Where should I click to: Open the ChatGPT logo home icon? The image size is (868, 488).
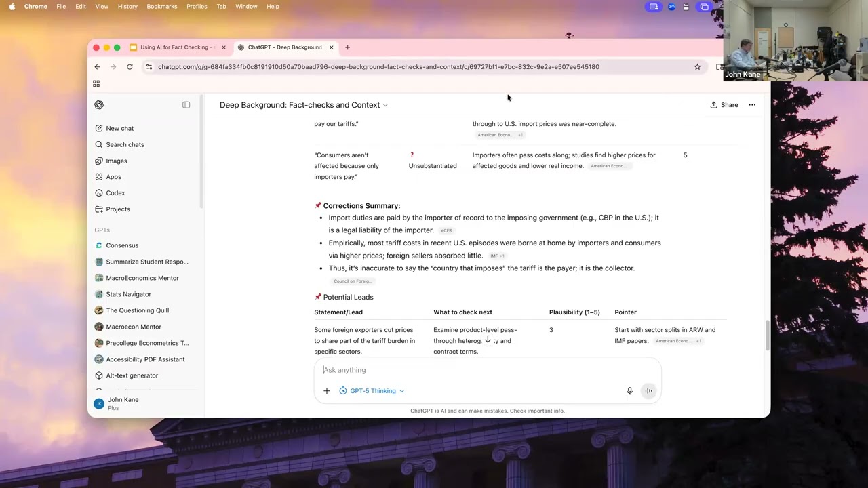(99, 105)
